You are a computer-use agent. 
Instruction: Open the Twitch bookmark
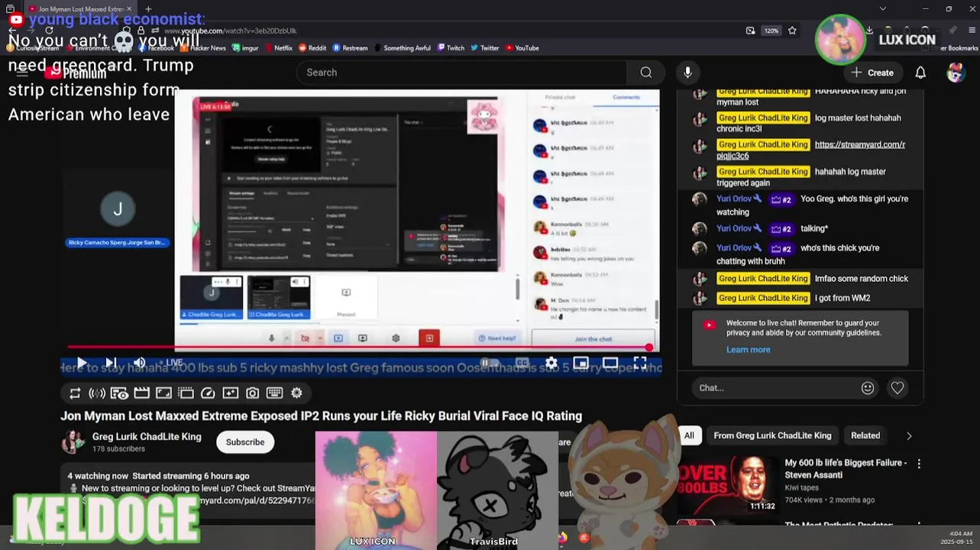pyautogui.click(x=451, y=48)
